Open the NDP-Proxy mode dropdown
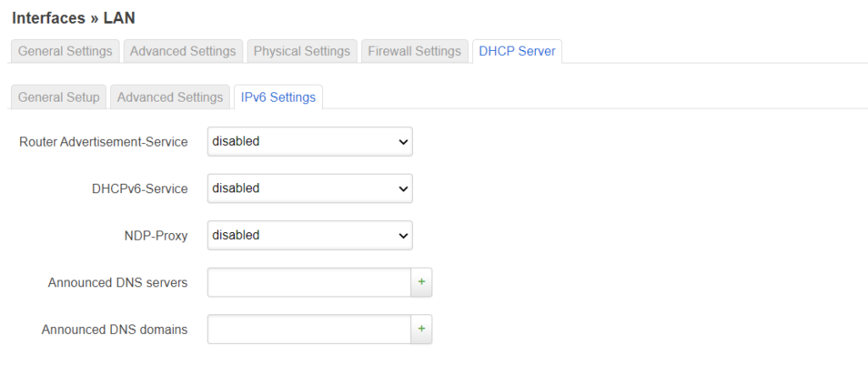The image size is (868, 366). coord(309,236)
